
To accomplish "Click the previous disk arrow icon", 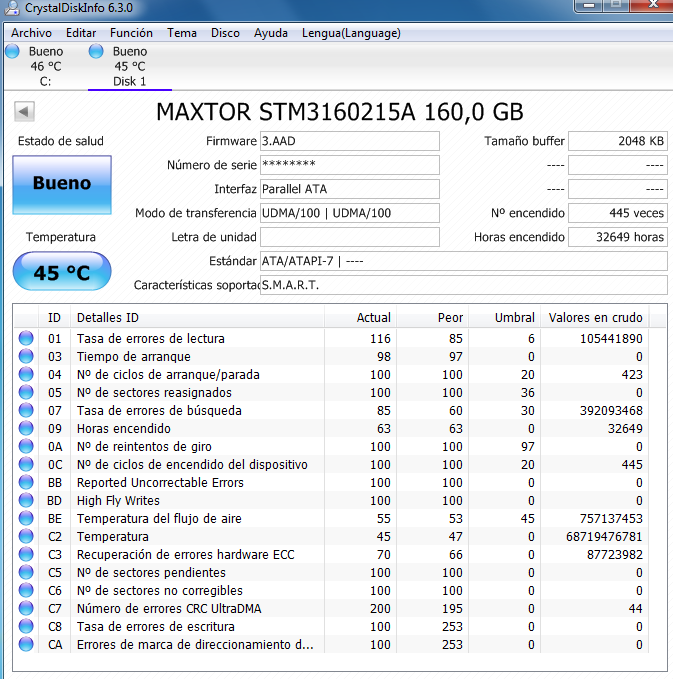I will (x=25, y=110).
